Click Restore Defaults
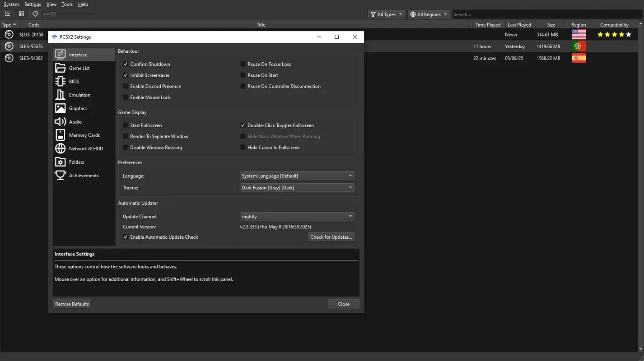644x361 pixels. click(72, 304)
